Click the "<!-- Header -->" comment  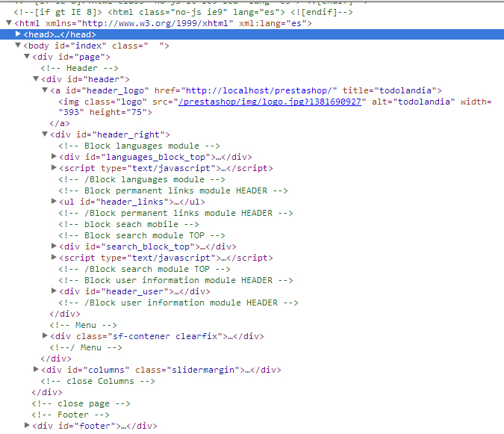click(79, 68)
